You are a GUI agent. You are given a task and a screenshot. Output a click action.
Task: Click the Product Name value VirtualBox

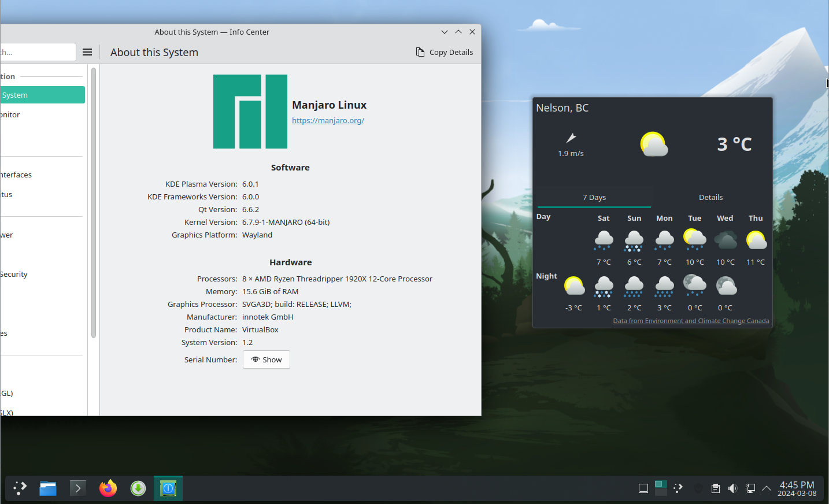260,329
